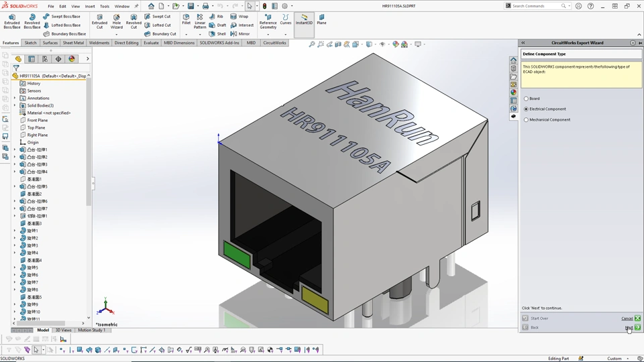
Task: Open the File menu
Action: pyautogui.click(x=50, y=6)
